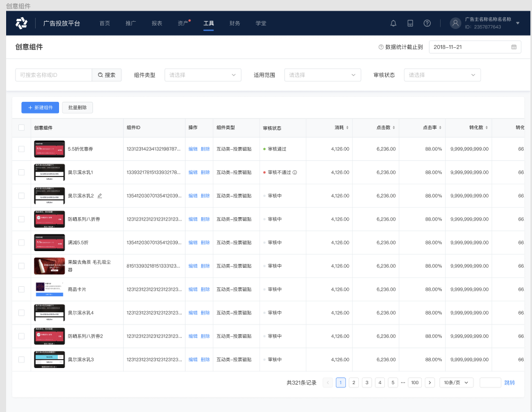Open the 报表 navigation item

(157, 23)
